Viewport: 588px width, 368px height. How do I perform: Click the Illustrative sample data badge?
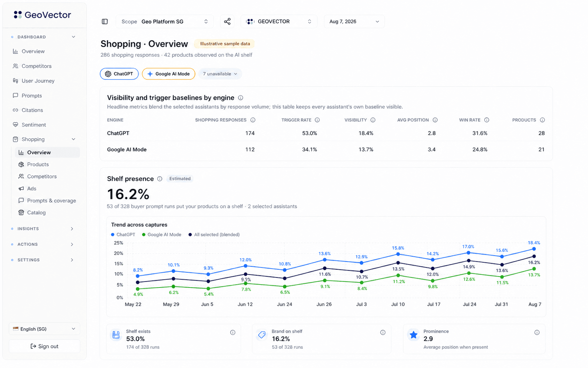click(225, 44)
